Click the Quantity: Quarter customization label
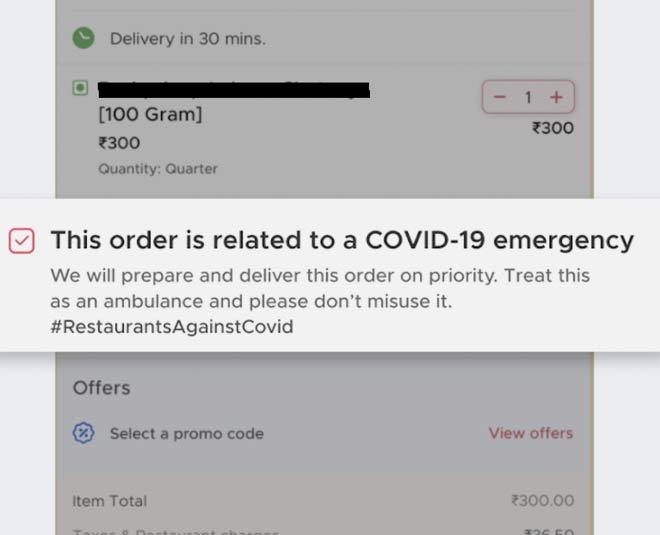Screen dimensions: 660x535 [x=158, y=169]
